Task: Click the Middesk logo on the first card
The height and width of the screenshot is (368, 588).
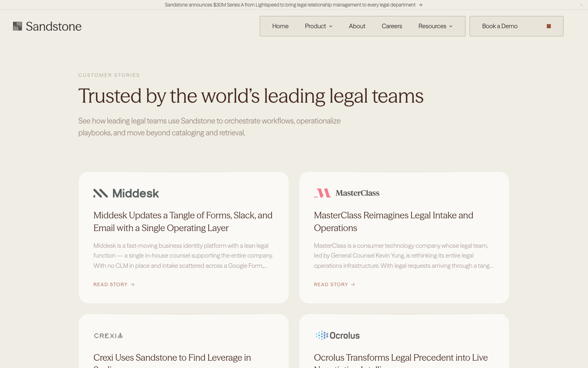Action: tap(126, 193)
